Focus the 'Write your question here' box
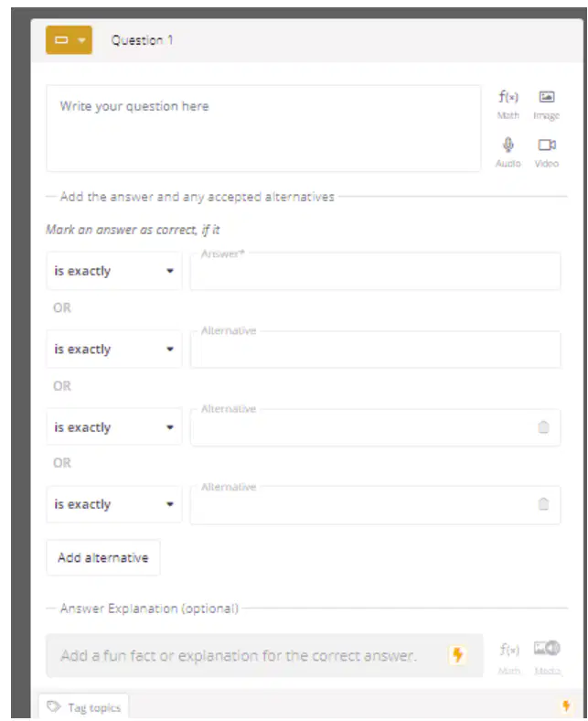588x721 pixels. 263,128
